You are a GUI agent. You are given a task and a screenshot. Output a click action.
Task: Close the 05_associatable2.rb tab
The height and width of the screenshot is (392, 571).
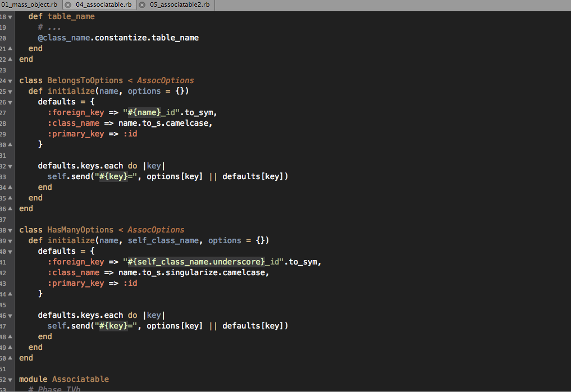pos(141,5)
